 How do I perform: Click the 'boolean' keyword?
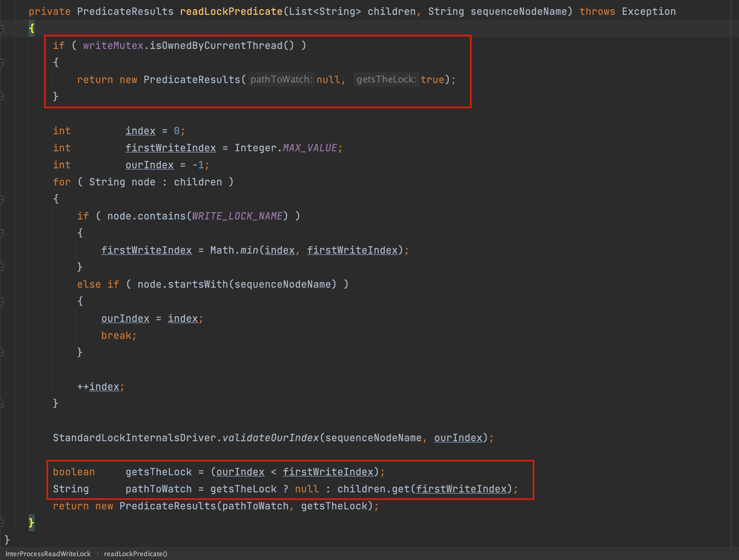(74, 472)
